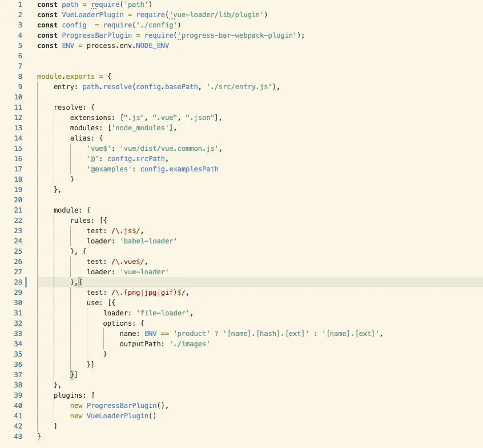Image resolution: width=483 pixels, height=448 pixels.
Task: Click 'resolve:' key on line 11
Action: [70, 107]
